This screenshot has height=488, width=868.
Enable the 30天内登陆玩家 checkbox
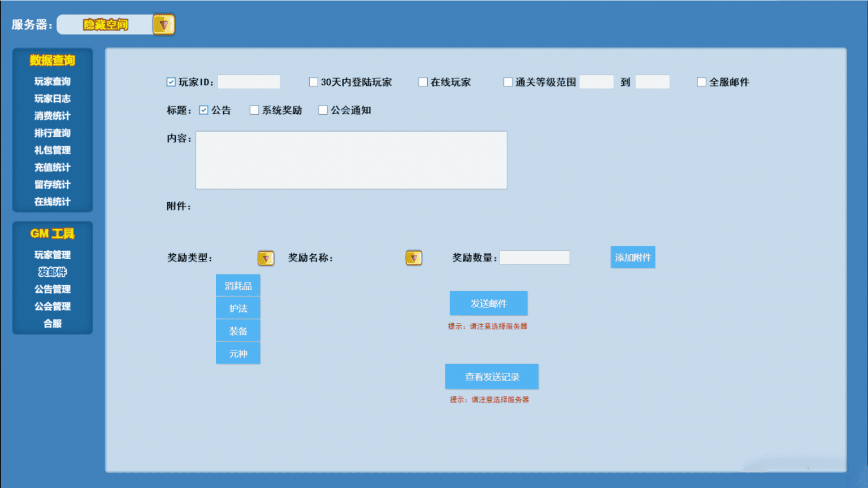tap(314, 81)
